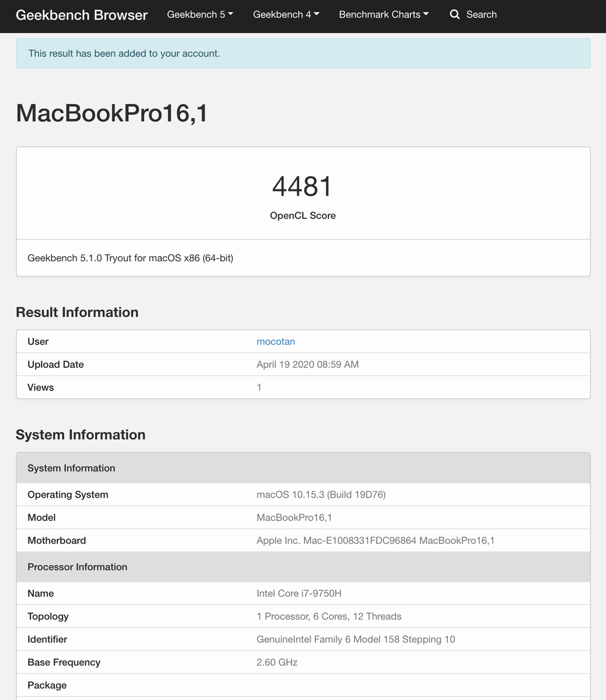Select the Intel Core i7-9750H processor name
Screen dimensions: 606x700
coord(299,593)
